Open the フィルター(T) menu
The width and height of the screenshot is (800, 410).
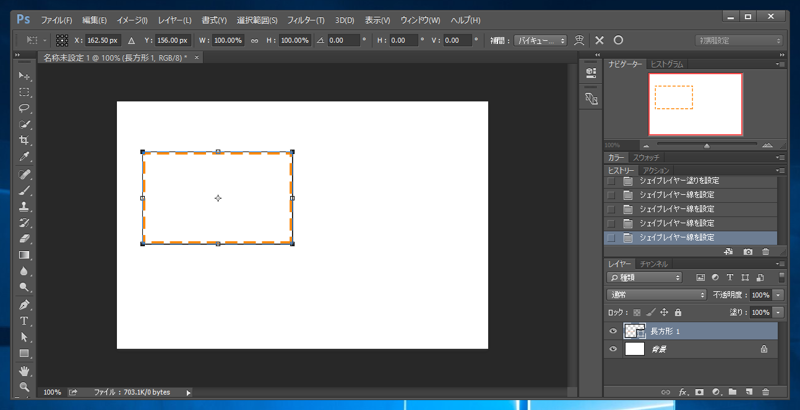[x=306, y=20]
